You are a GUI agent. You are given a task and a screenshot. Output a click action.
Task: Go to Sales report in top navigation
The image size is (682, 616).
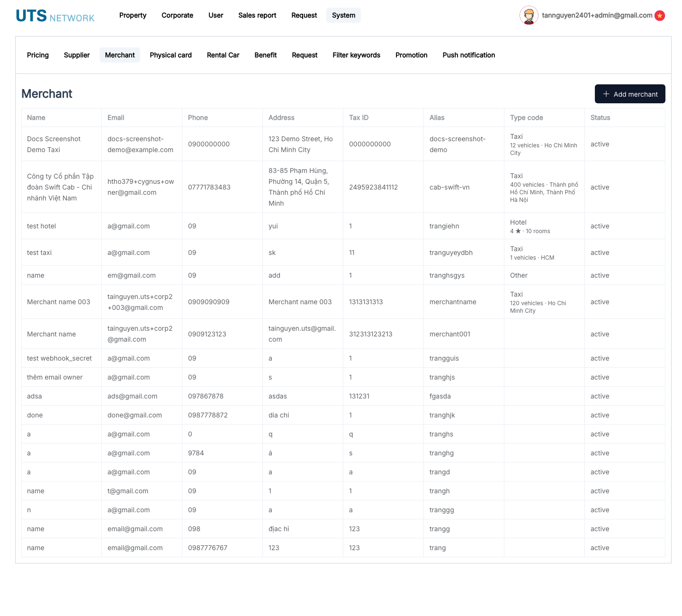(257, 15)
